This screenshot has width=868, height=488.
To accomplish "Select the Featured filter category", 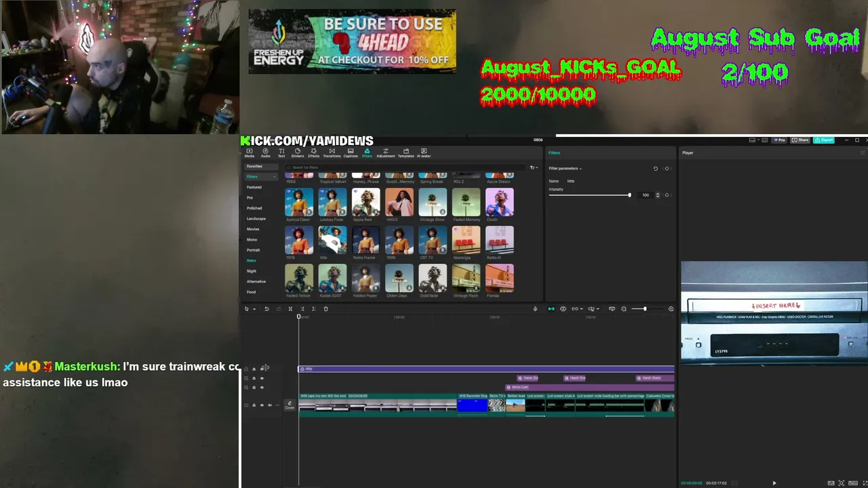I will tap(254, 187).
